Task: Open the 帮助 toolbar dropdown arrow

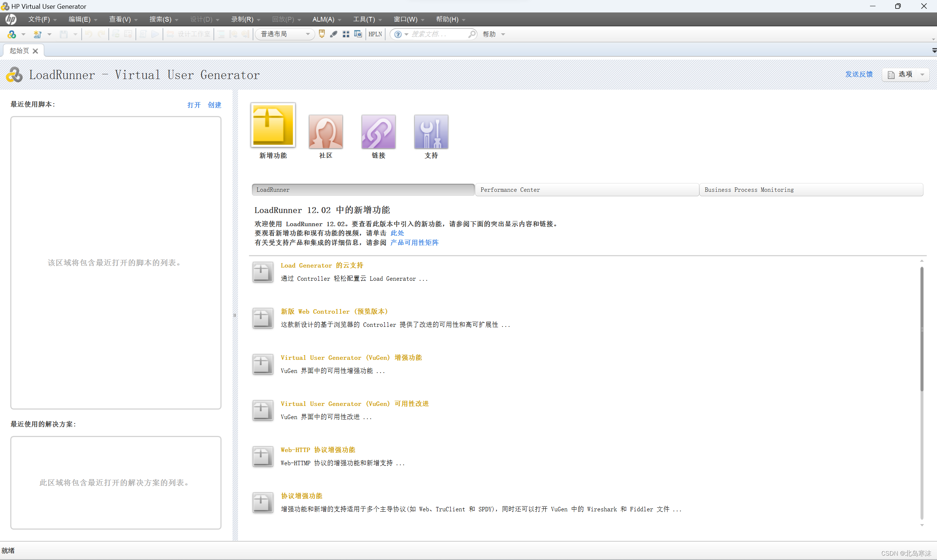Action: (503, 34)
